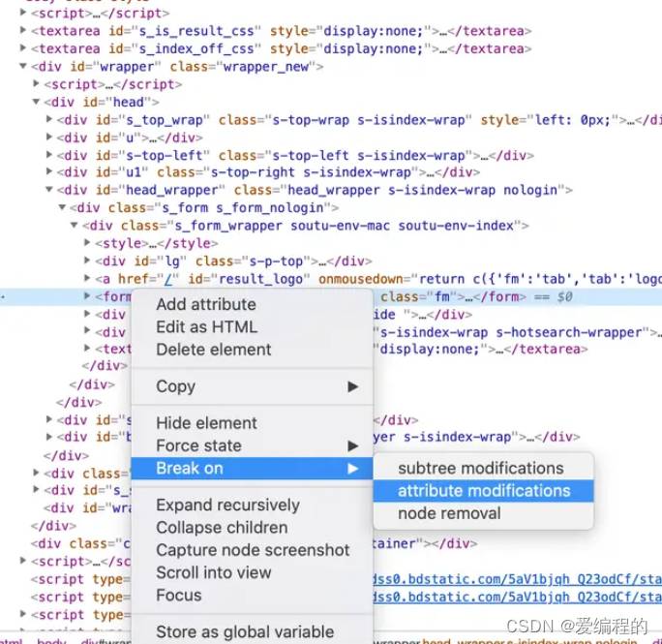The width and height of the screenshot is (662, 644).
Task: Select 'attribute modifications' in Break on submenu
Action: click(483, 491)
